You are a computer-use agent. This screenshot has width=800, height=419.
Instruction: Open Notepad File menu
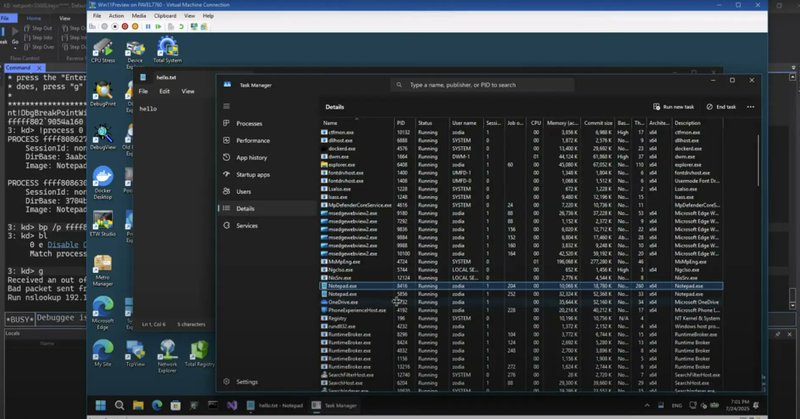[143, 91]
